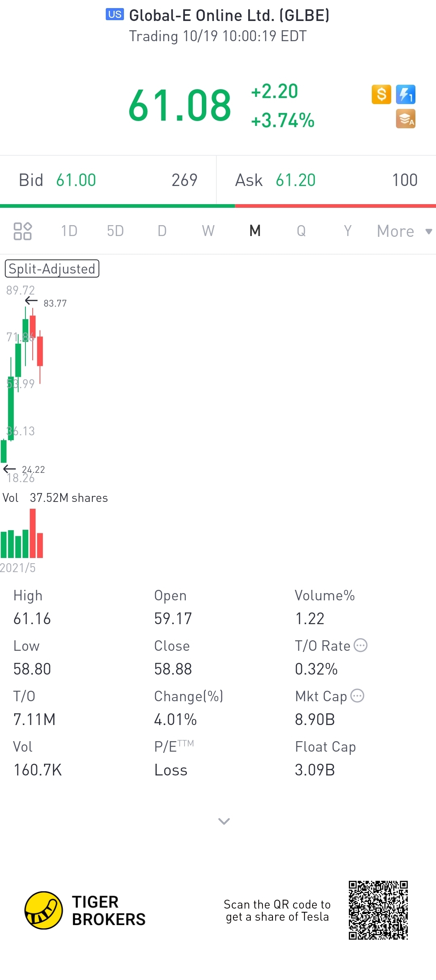The width and height of the screenshot is (436, 980).
Task: Open the More timeframes dropdown
Action: 404,231
